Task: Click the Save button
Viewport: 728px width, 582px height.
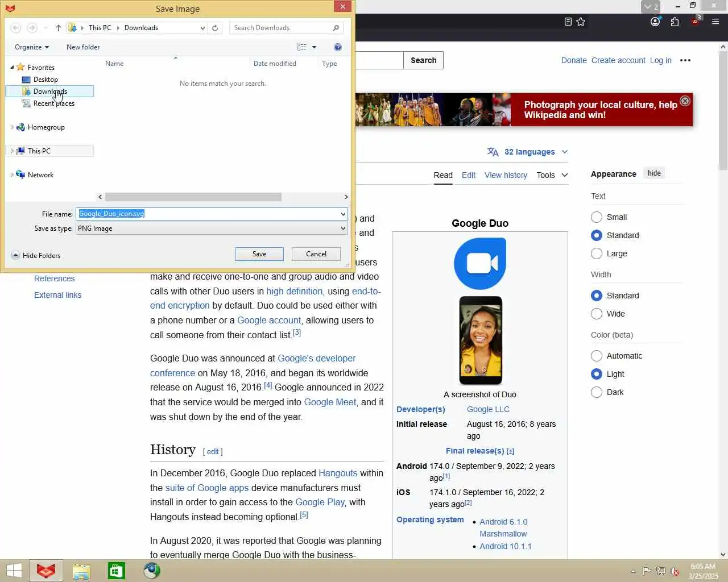Action: point(259,254)
